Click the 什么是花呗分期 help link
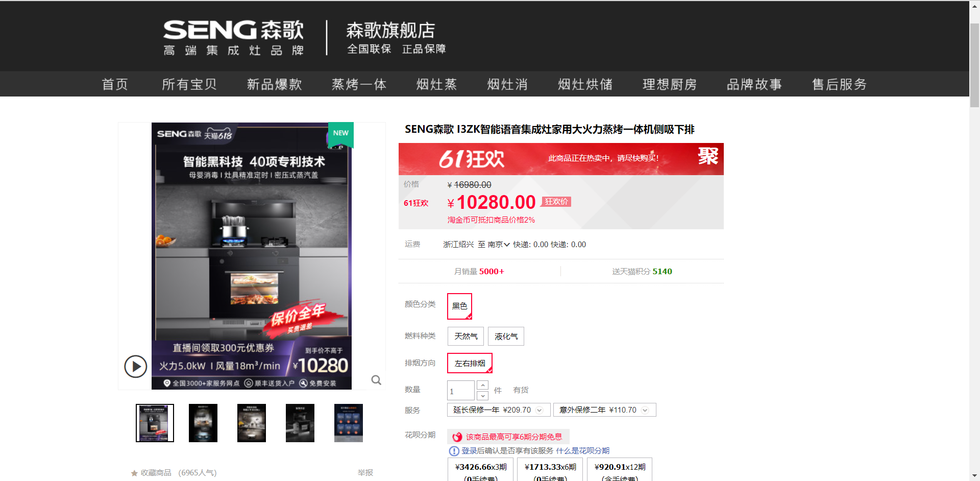 click(583, 451)
